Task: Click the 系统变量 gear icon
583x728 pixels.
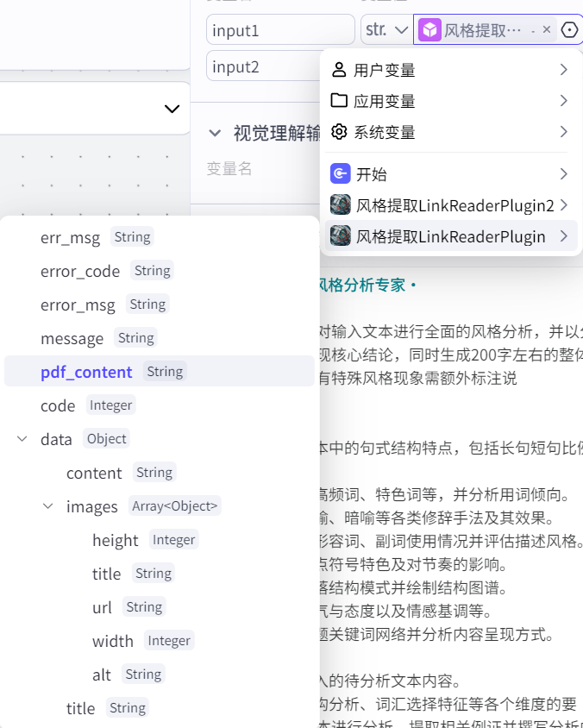Action: [x=339, y=132]
